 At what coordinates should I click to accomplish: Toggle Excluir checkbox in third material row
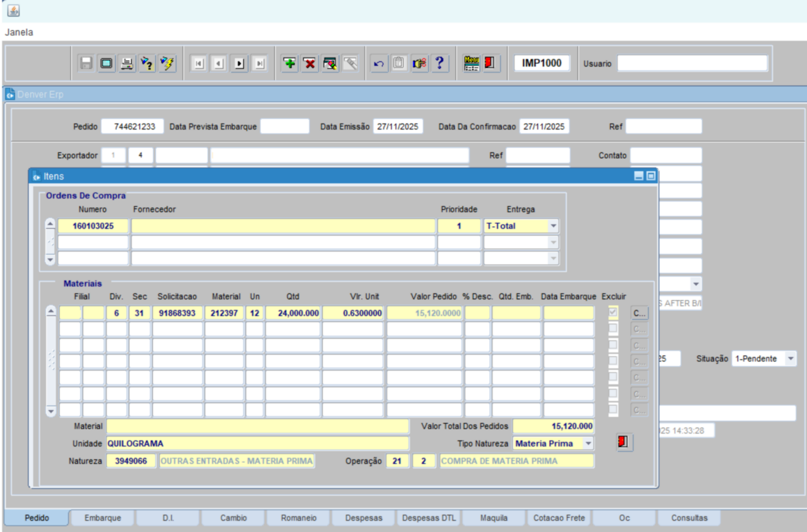tap(613, 345)
